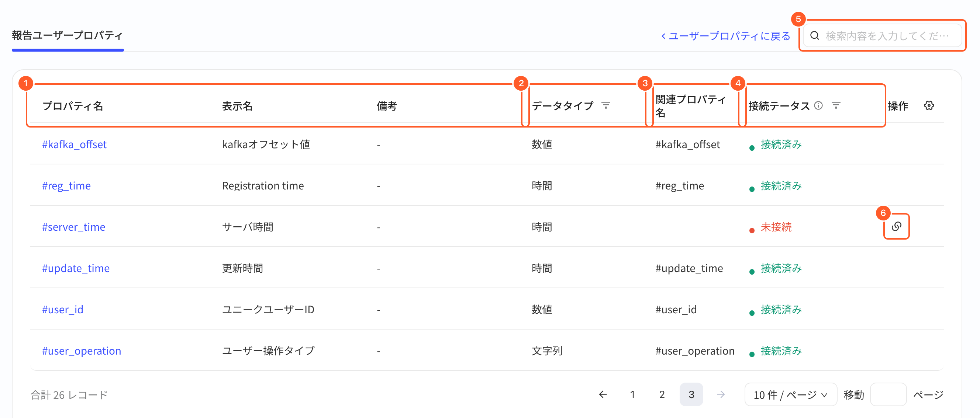
Task: Go to page 1
Action: pyautogui.click(x=632, y=394)
